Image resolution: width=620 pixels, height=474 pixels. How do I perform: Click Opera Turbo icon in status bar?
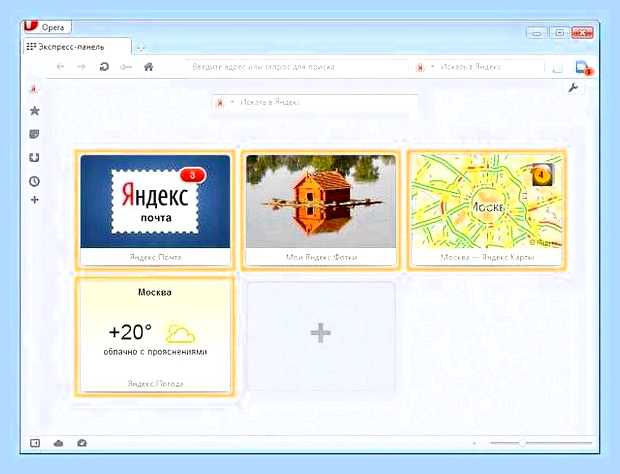click(x=82, y=443)
